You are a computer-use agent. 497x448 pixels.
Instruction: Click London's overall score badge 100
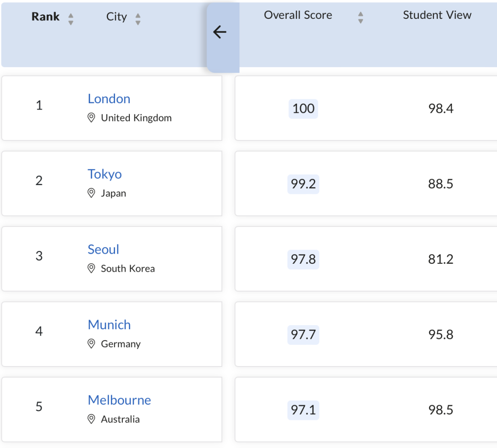click(303, 109)
